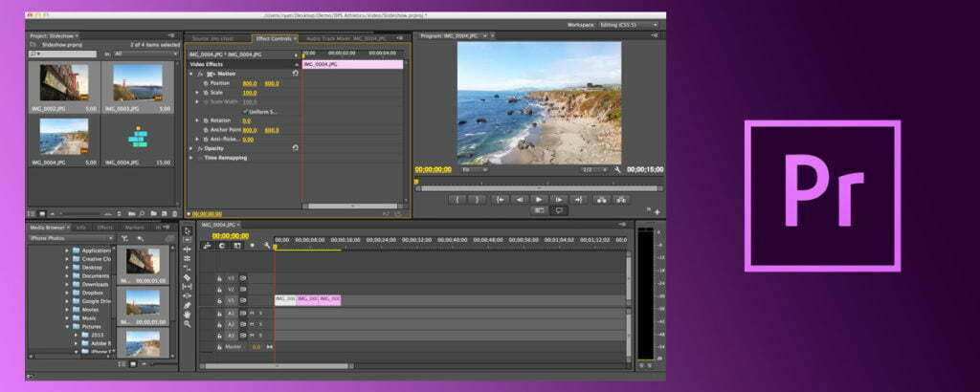Open the playback resolution 1/2 dropdown

click(593, 169)
